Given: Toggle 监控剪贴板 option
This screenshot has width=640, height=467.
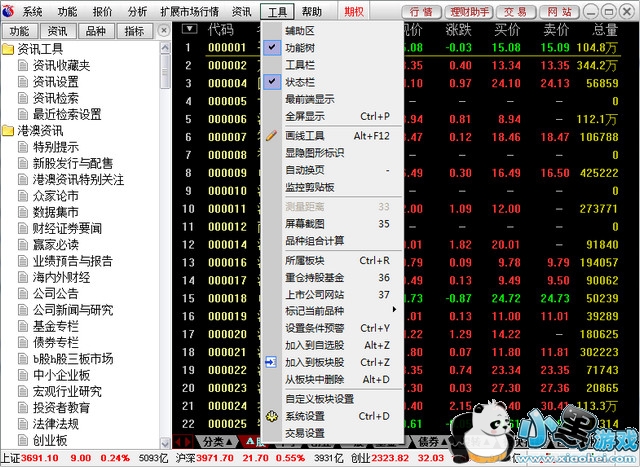Looking at the screenshot, I should click(331, 187).
